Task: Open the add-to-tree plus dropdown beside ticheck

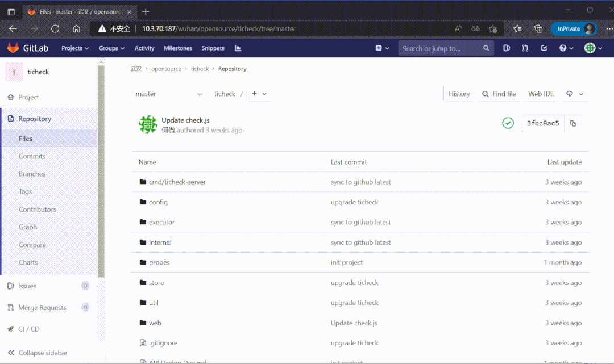Action: coord(259,94)
